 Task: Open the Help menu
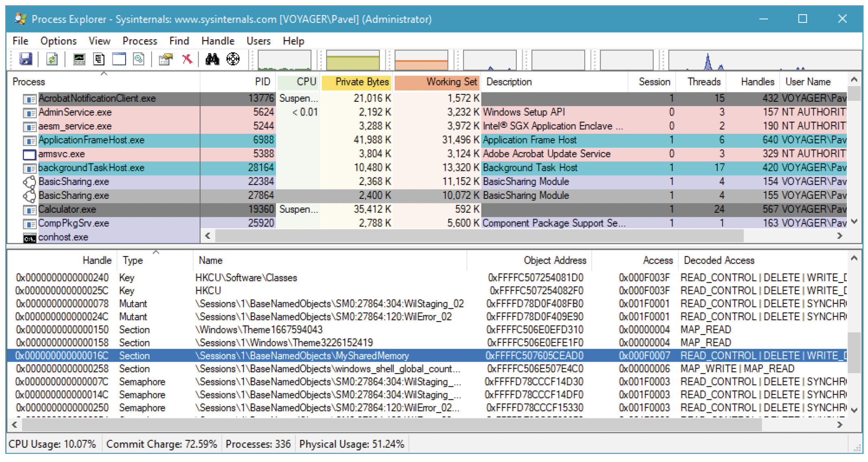point(293,41)
